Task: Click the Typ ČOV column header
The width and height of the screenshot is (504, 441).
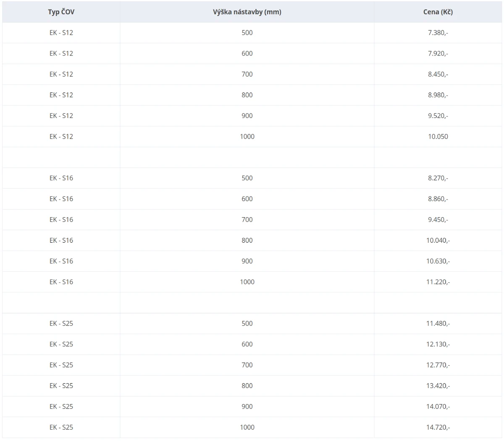Action: 61,12
